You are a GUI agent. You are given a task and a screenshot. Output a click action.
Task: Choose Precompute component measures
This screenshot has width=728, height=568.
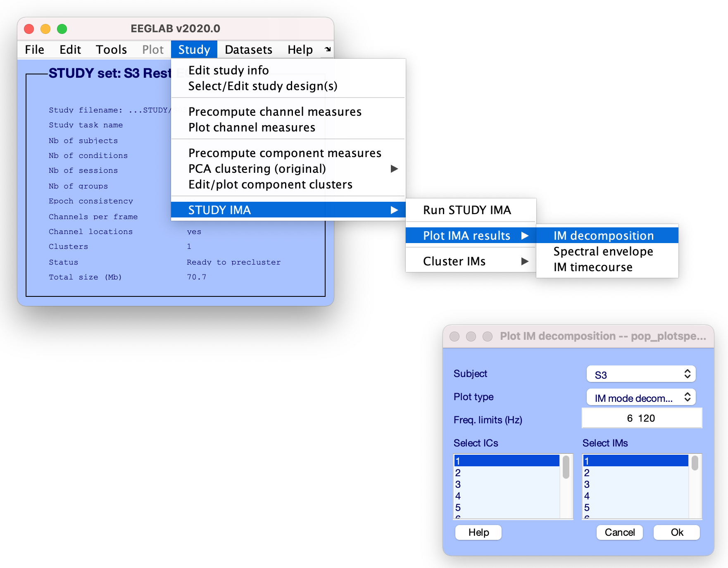(x=285, y=153)
